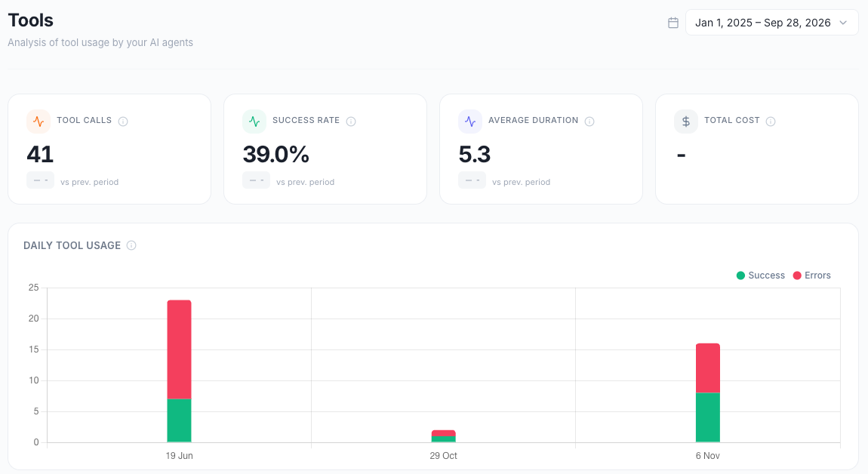This screenshot has height=474, width=868.
Task: Click the 19 Jun axis label
Action: (x=180, y=456)
